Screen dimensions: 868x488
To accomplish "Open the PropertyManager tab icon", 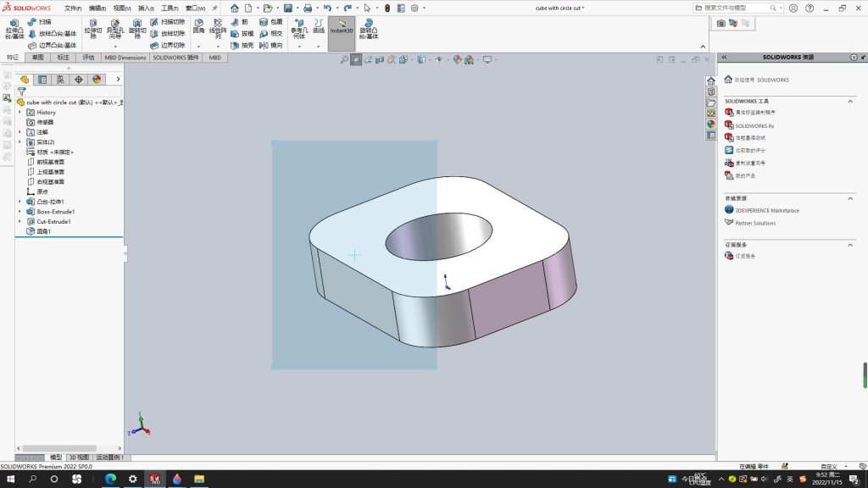I will 42,80.
